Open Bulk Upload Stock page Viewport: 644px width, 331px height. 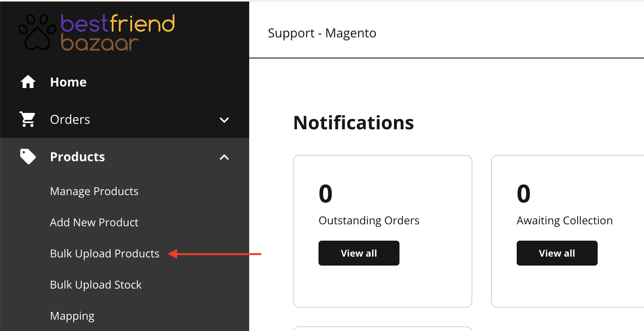tap(96, 285)
